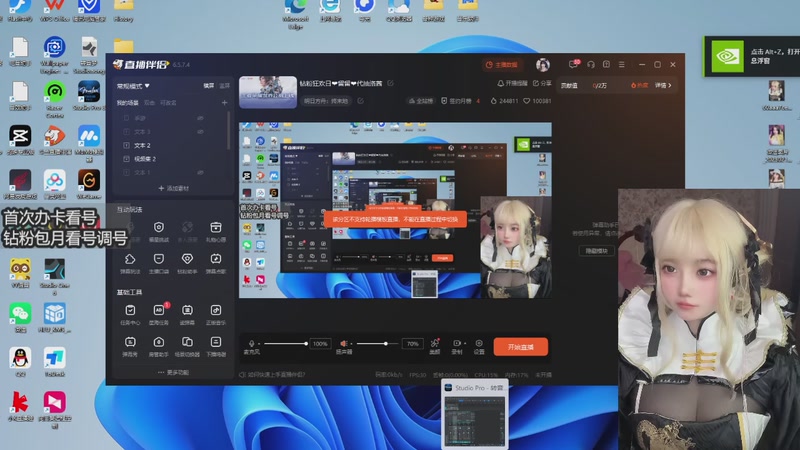Open messages icon with red badge in title bar
800x450 pixels.
pos(573,64)
